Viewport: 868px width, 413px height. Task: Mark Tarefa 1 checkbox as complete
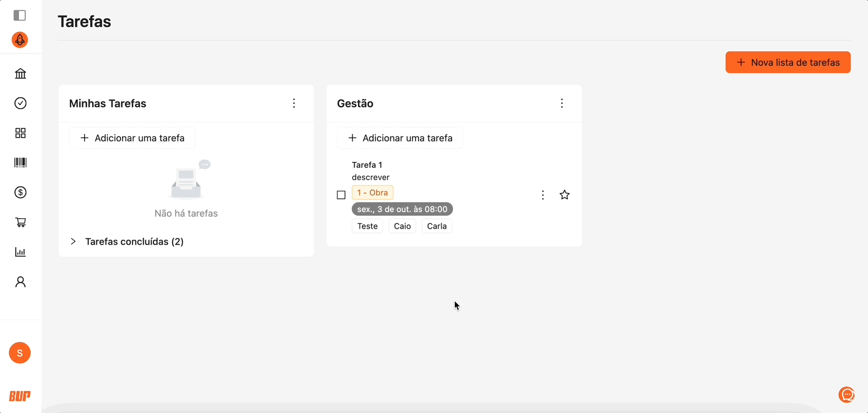341,195
